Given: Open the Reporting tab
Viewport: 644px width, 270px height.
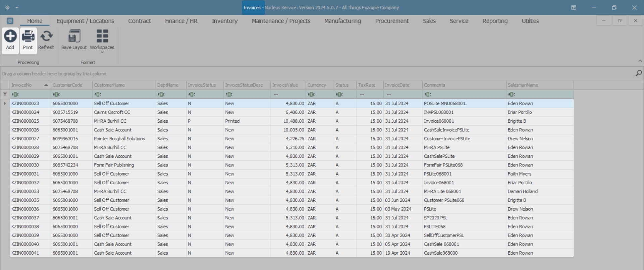Looking at the screenshot, I should pos(495,21).
